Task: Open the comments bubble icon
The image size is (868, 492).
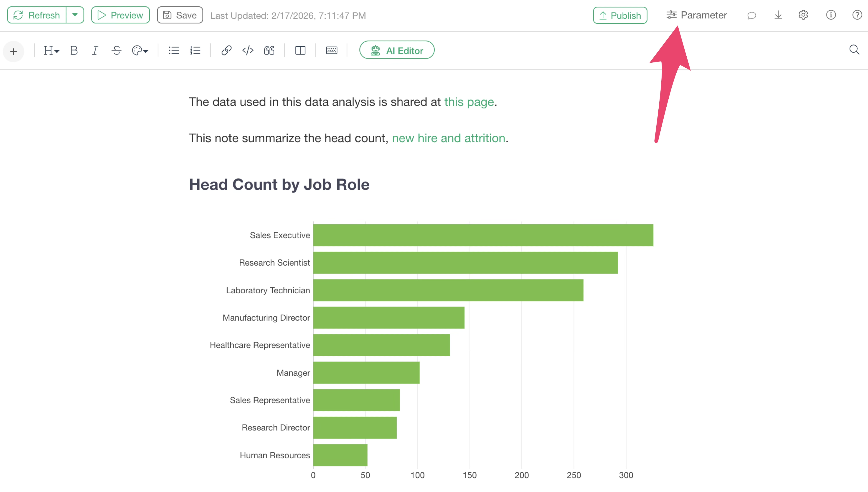Action: click(x=751, y=15)
